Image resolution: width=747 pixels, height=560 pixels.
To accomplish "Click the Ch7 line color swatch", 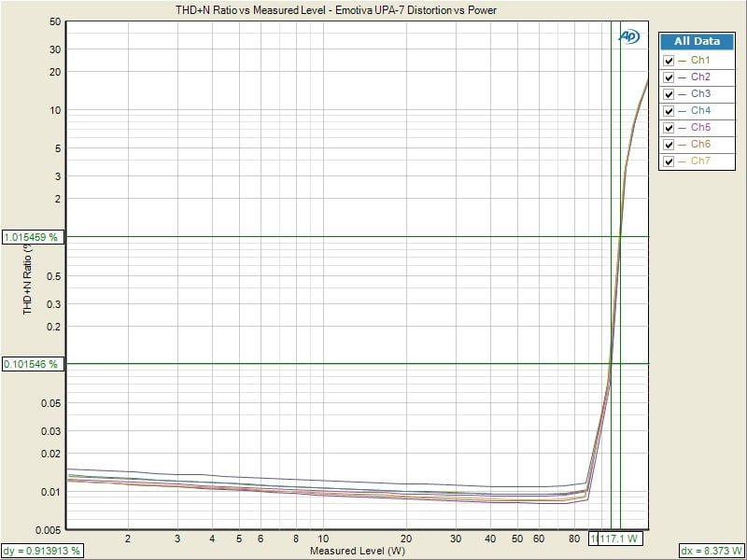I will (683, 161).
